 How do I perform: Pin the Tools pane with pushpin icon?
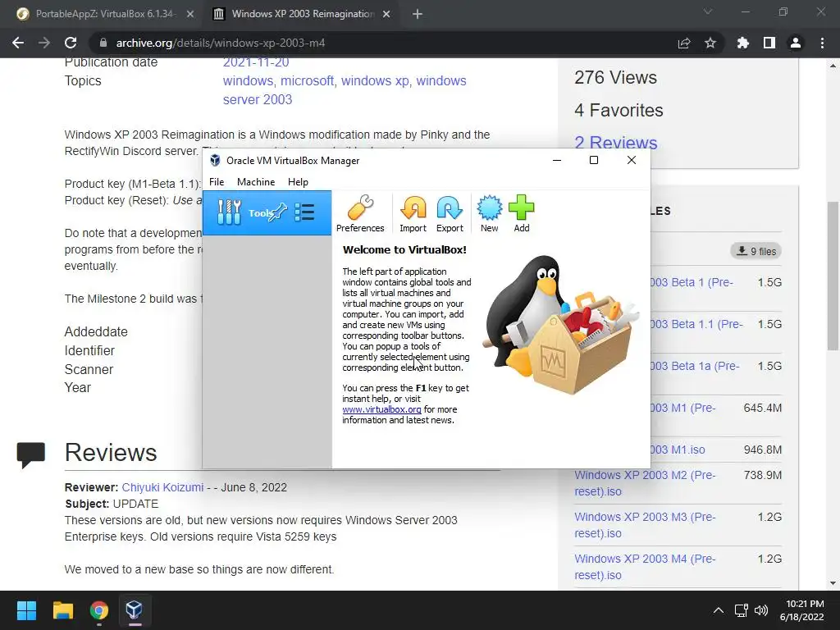(x=279, y=212)
